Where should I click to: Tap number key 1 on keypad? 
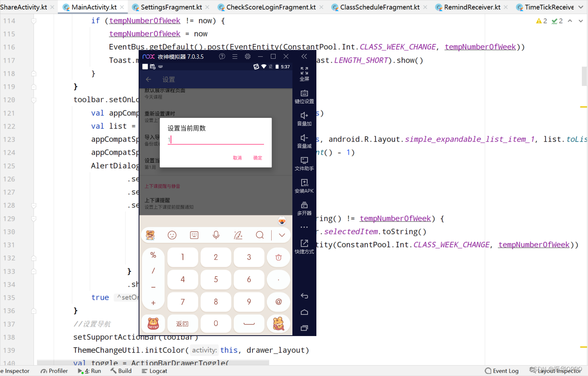click(183, 257)
